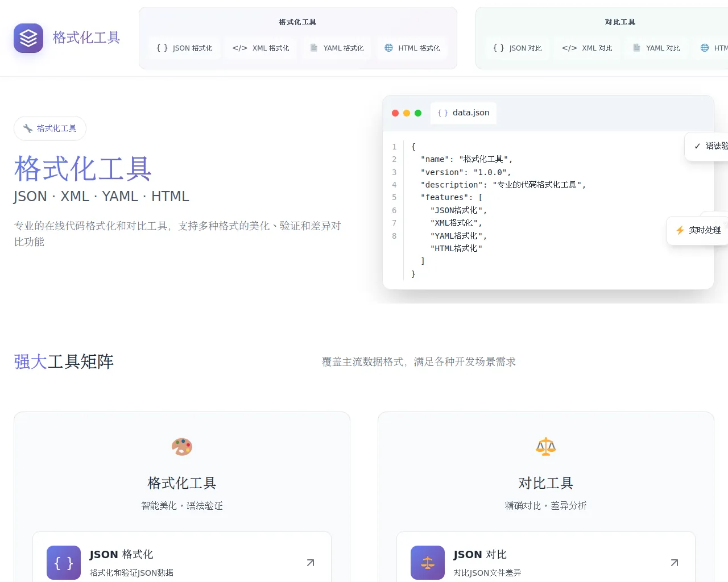Image resolution: width=728 pixels, height=582 pixels.
Task: Click the 格式化工具 pill badge with wrench
Action: tap(50, 128)
